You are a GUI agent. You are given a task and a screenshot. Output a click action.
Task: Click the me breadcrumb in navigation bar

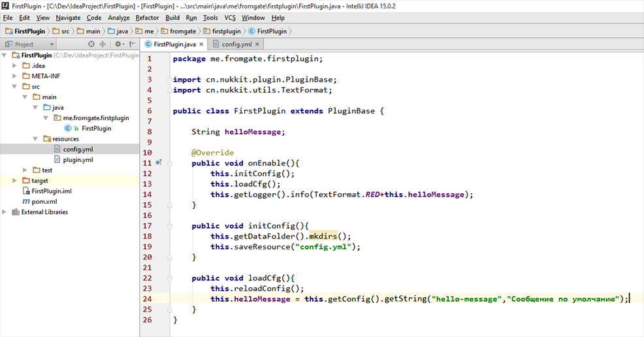point(144,31)
